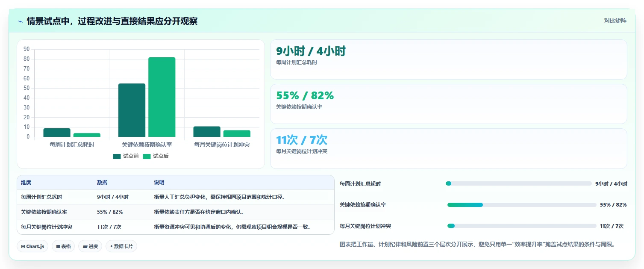Click the 试点前 bar for 关键依赖按期确认率
Viewport: 644px width, 269px height.
132,110
